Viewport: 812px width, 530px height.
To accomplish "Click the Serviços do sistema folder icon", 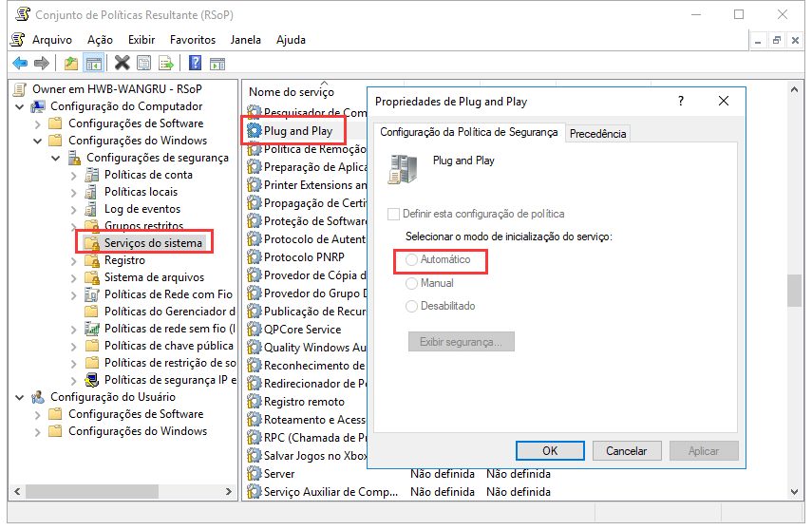I will [92, 243].
